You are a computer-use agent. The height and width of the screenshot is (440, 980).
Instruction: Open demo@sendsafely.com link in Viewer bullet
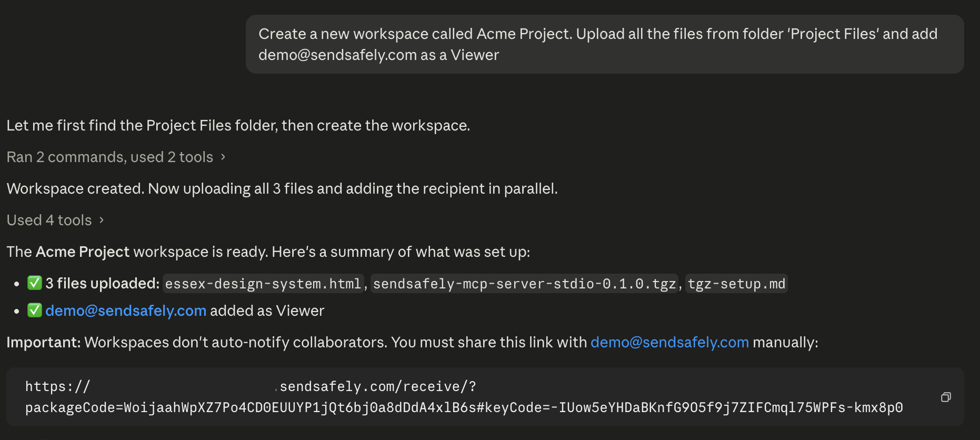point(126,311)
